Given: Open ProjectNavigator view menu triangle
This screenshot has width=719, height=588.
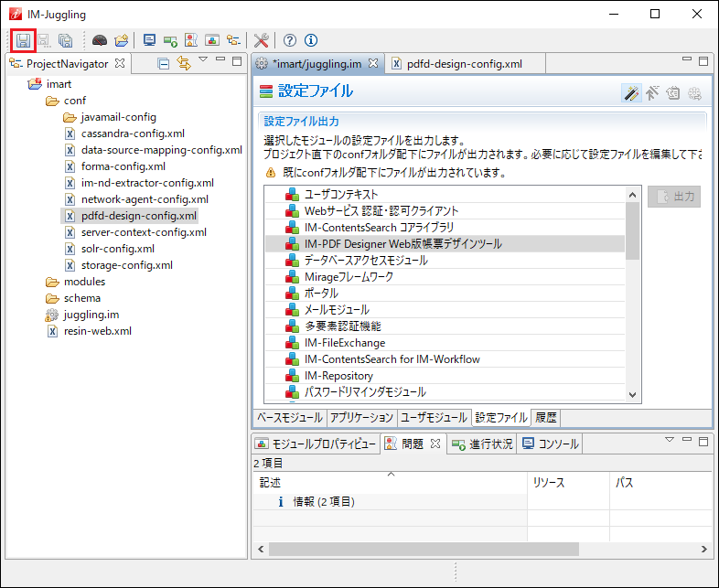Looking at the screenshot, I should (x=203, y=59).
